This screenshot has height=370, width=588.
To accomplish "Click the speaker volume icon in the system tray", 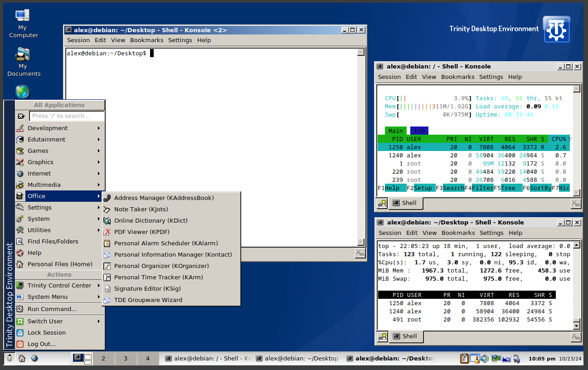I will 485,359.
